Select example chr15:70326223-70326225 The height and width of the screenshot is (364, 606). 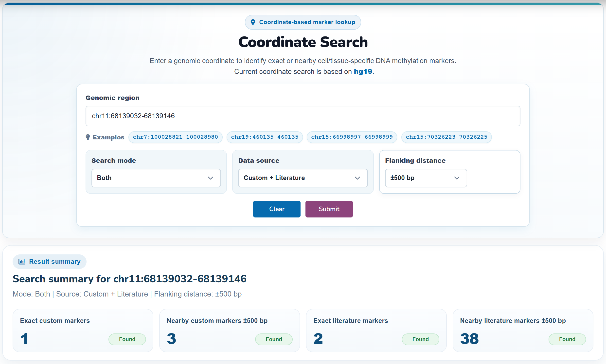tap(446, 137)
